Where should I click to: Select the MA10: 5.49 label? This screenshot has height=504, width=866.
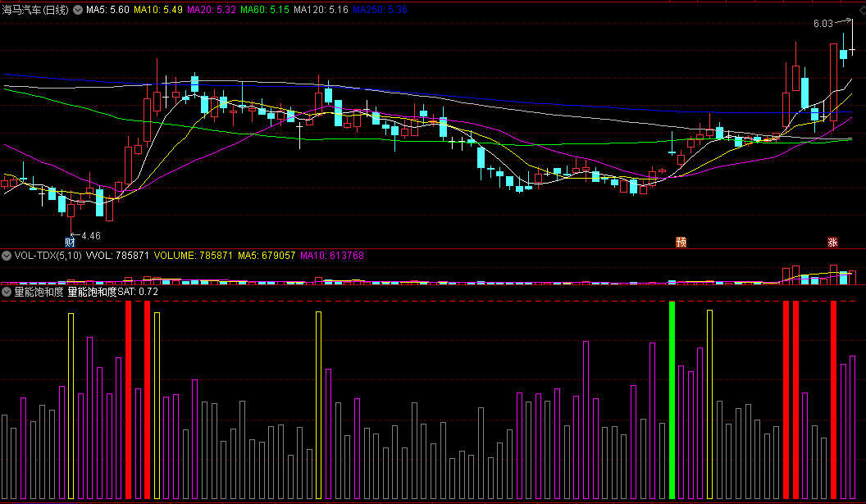coord(158,10)
